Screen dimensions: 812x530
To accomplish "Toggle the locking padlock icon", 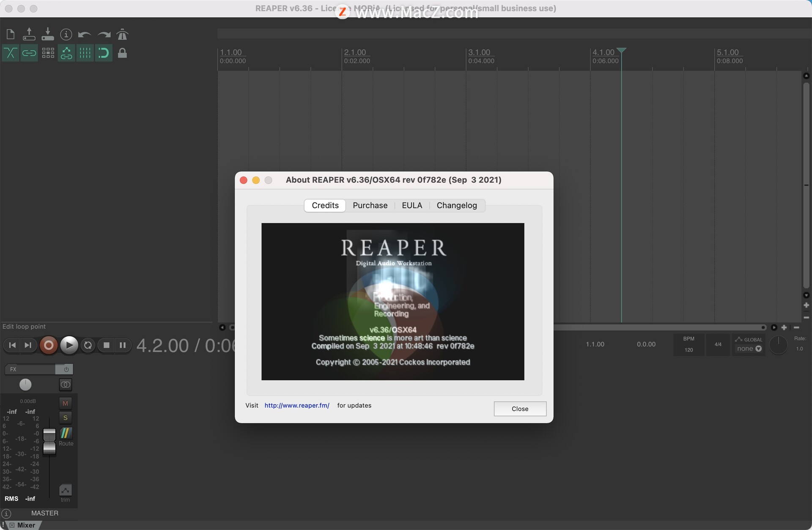I will [x=122, y=53].
